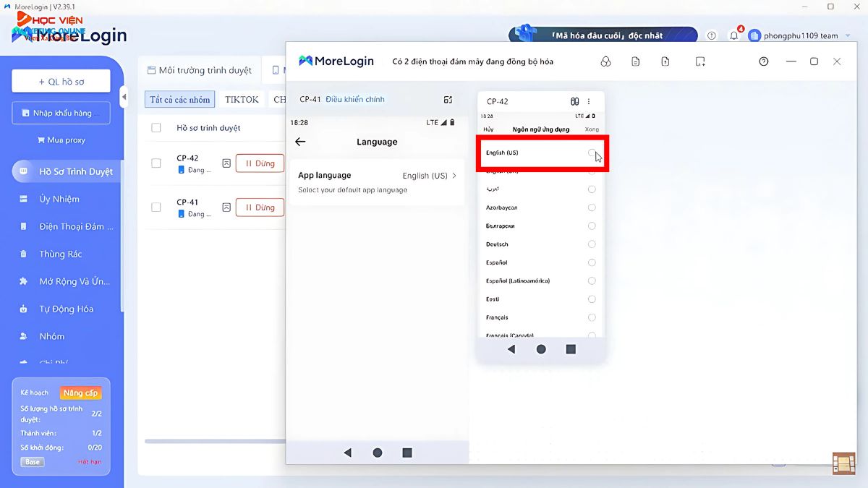Open notifications bell in the main window
Image resolution: width=868 pixels, height=488 pixels.
(x=733, y=35)
